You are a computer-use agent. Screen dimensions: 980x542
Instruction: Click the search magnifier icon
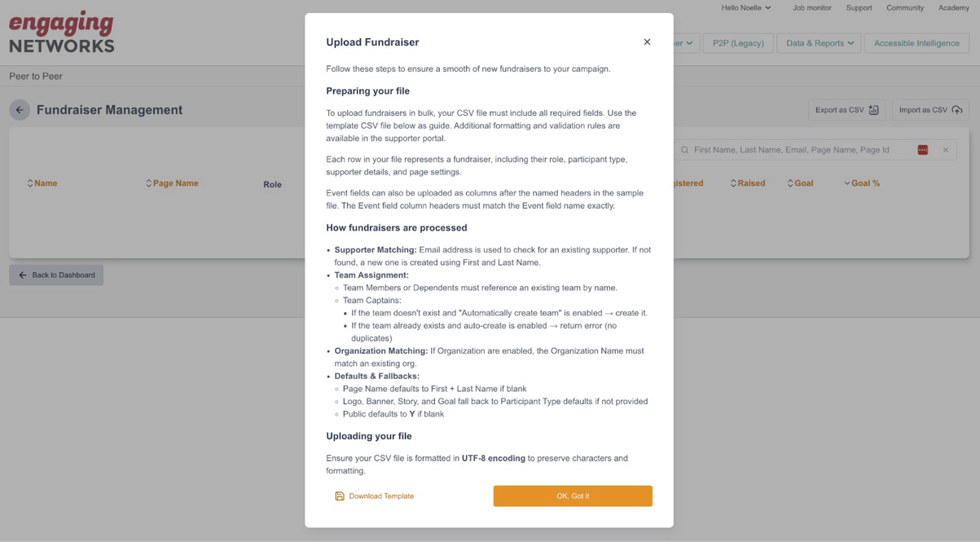point(685,150)
